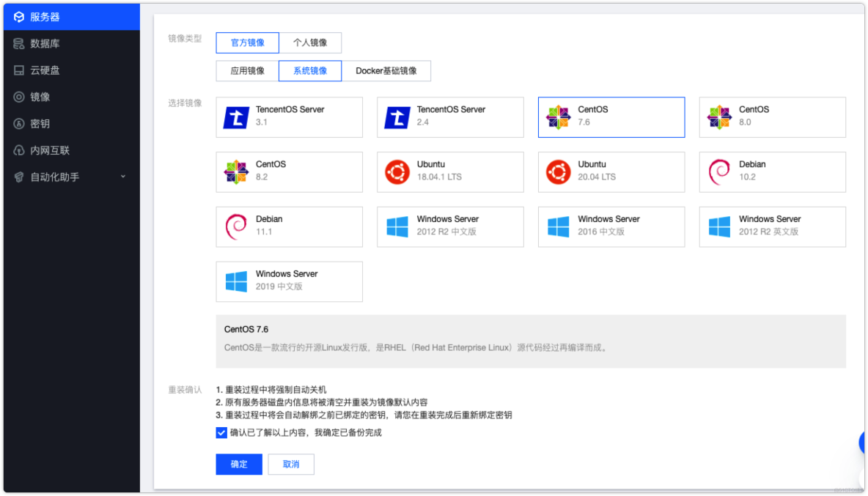868x496 pixels.
Task: Expand the 自动化助手 submenu chevron
Action: pyautogui.click(x=123, y=177)
